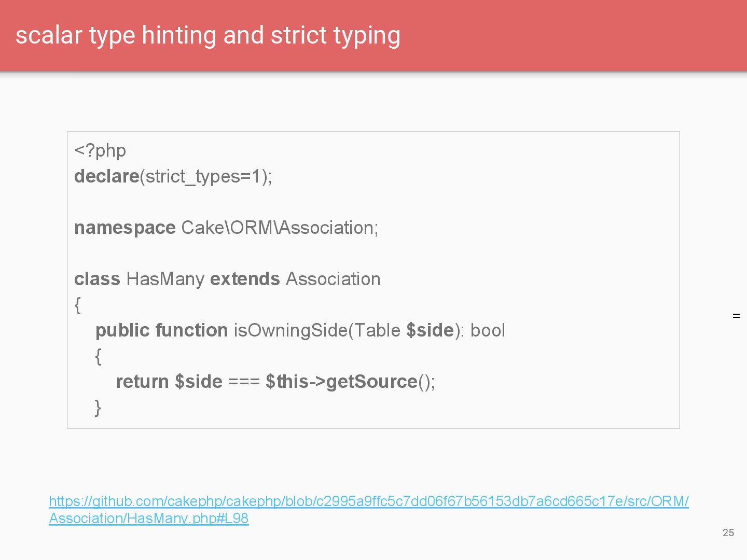Open the github.com cakephp blob link
This screenshot has height=560, width=747.
[368, 501]
